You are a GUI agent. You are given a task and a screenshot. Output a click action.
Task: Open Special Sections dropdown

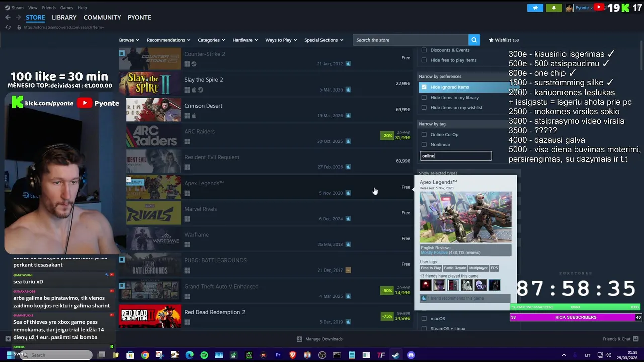324,40
